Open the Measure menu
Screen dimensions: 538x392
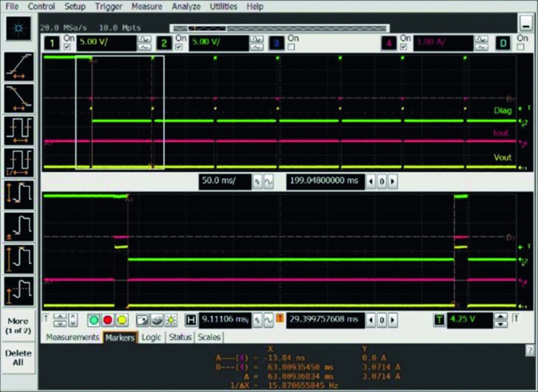point(147,6)
